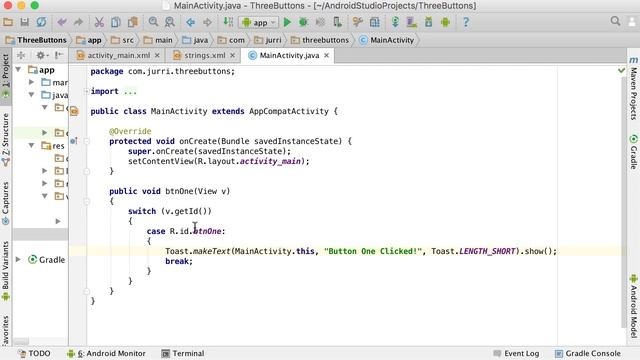640x360 pixels.
Task: Switch to activity_main.xml tab
Action: coord(118,55)
